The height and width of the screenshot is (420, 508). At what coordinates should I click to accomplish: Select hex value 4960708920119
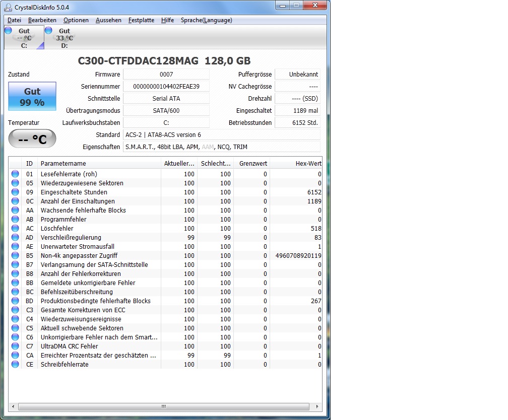(298, 255)
